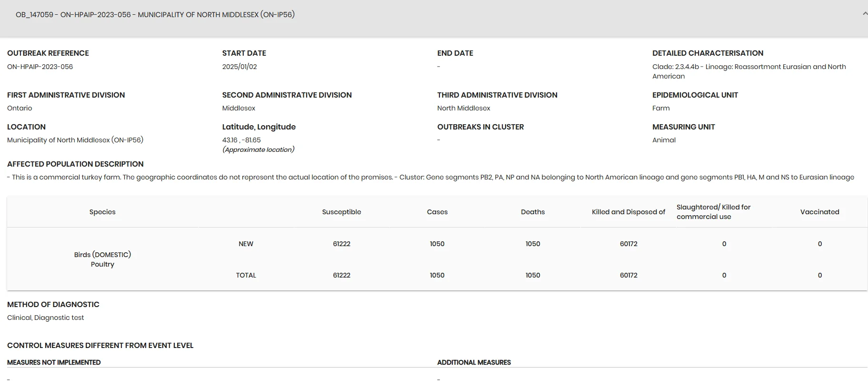Click the Measures Not Implemented heading
The height and width of the screenshot is (388, 868).
(x=54, y=362)
